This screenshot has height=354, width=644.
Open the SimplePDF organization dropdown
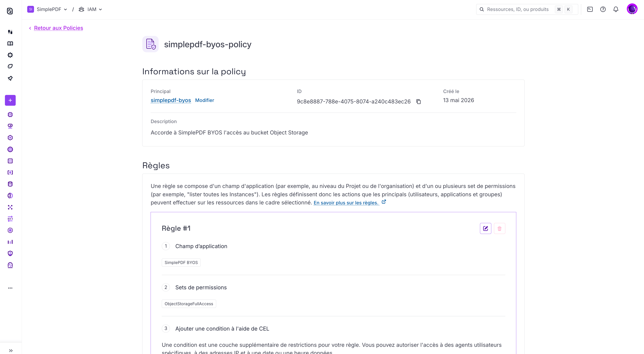point(47,9)
